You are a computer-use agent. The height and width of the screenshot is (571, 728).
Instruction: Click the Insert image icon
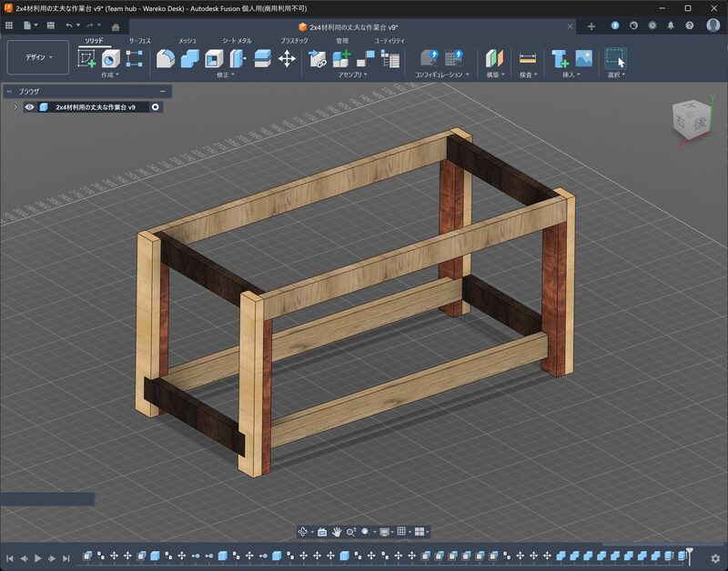tap(583, 59)
